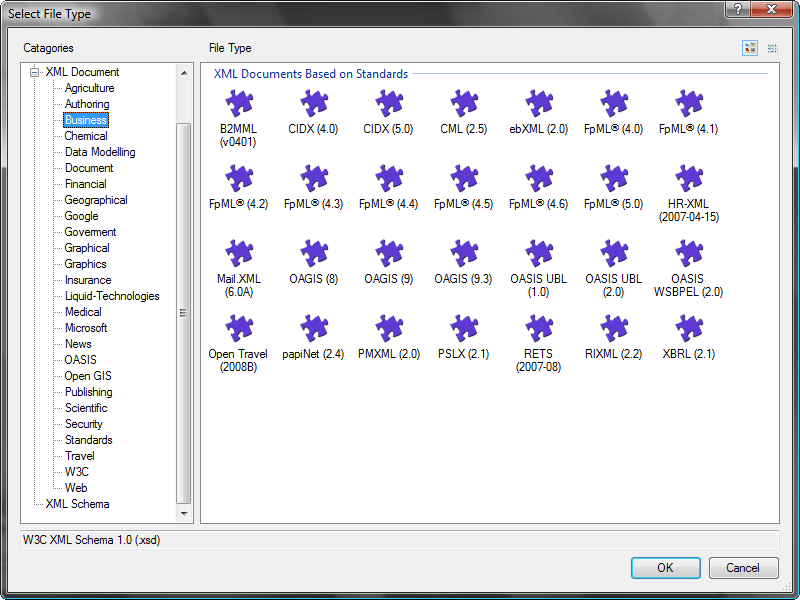The image size is (800, 600).
Task: Select HR-XML (2007-04-15) file type
Action: coord(688,179)
